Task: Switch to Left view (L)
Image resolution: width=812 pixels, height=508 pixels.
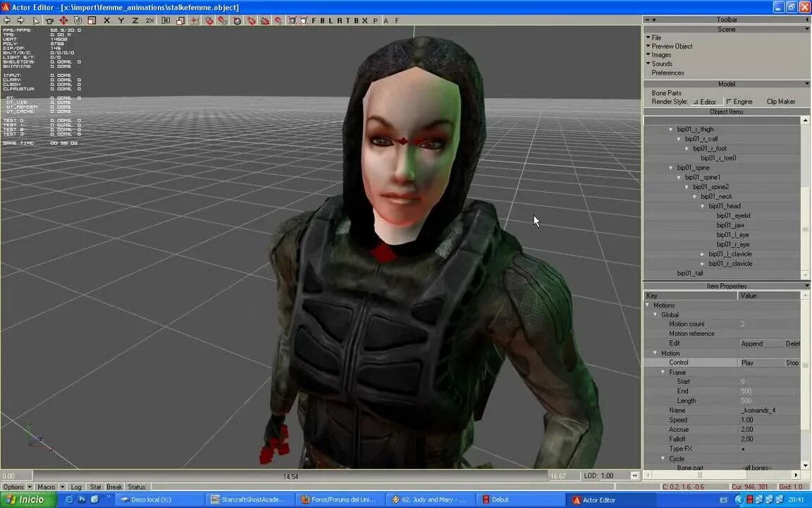Action: coord(331,20)
